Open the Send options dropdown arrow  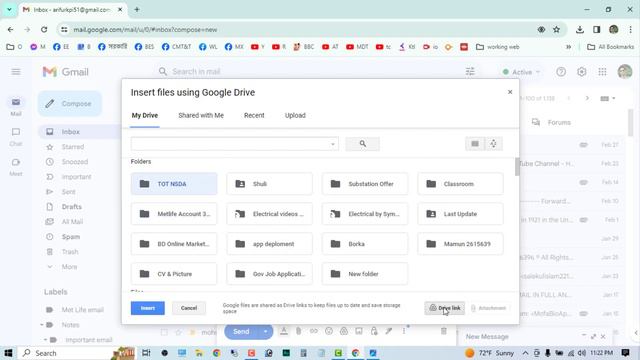click(x=265, y=331)
